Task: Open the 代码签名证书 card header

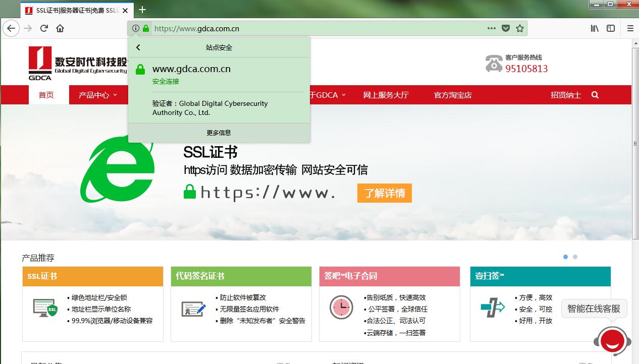Action: coord(241,276)
